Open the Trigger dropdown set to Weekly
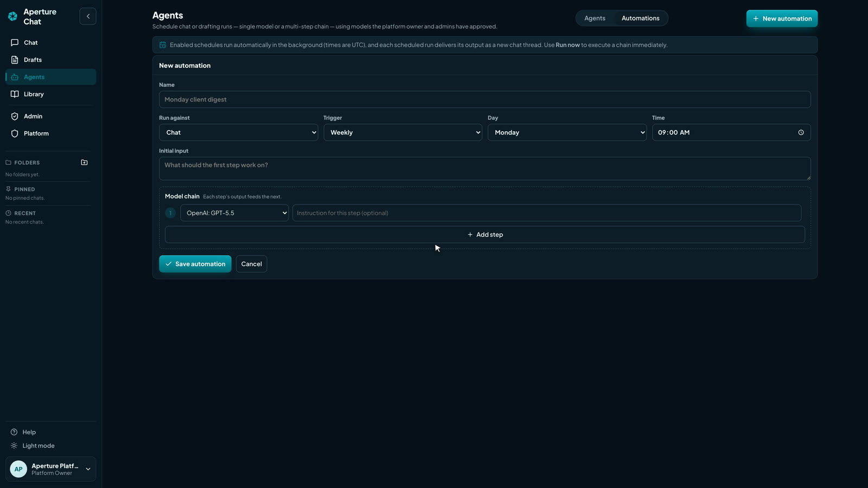The image size is (868, 488). [x=403, y=132]
